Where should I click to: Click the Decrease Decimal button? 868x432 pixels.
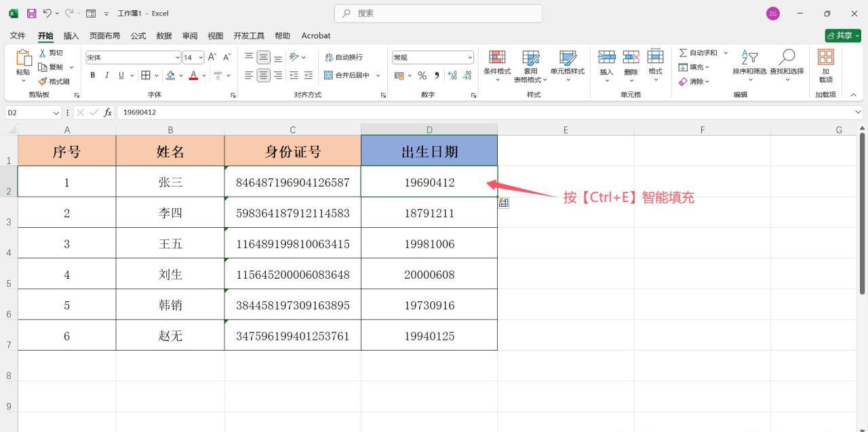467,75
